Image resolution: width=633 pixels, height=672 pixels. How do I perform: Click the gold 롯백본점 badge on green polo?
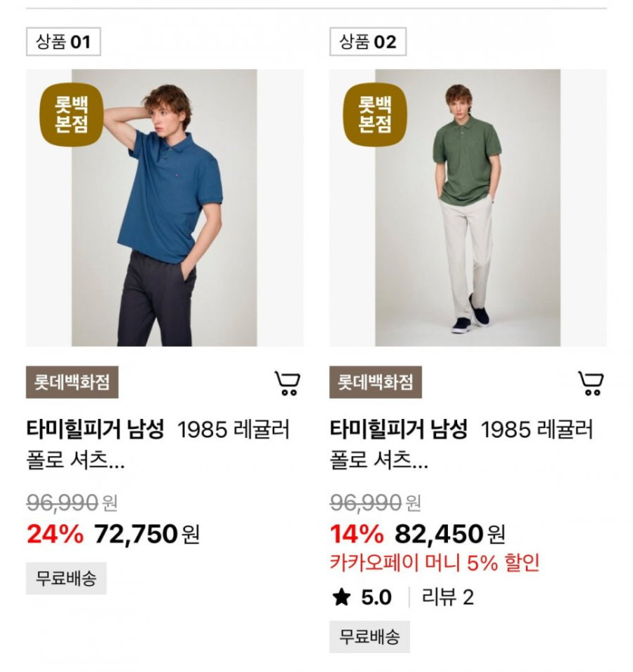375,114
